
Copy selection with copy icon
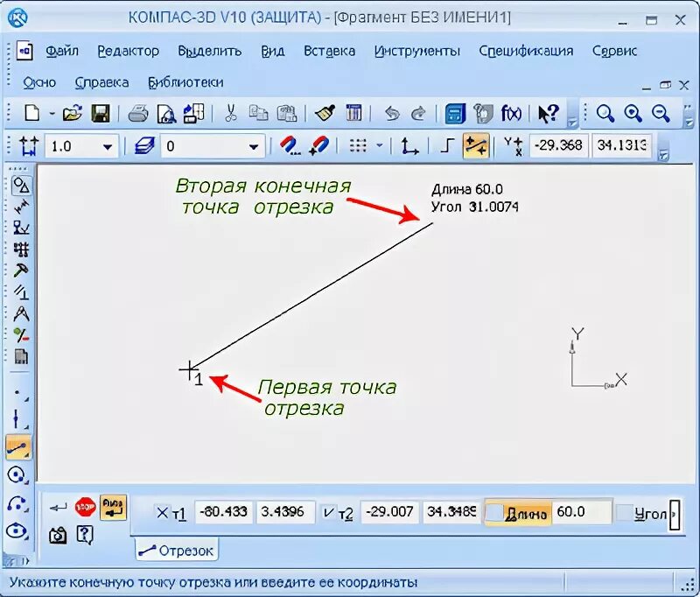(258, 114)
